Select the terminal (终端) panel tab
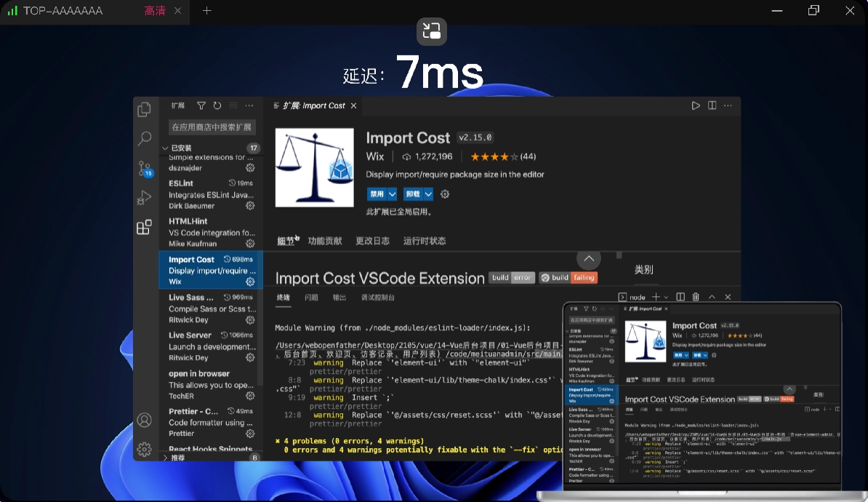 (x=284, y=298)
